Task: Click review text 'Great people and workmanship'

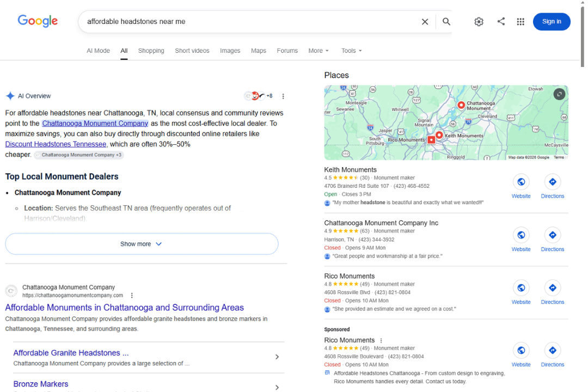Action: coord(388,256)
